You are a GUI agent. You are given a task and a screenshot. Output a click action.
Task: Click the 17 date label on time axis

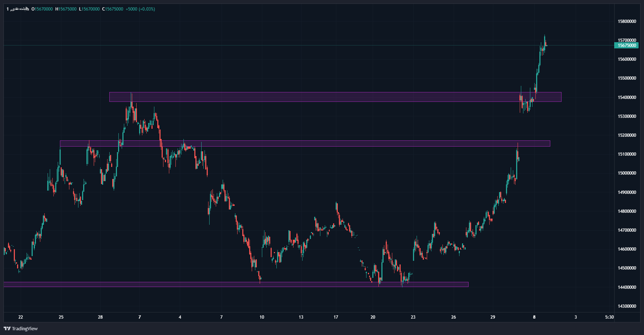click(336, 317)
